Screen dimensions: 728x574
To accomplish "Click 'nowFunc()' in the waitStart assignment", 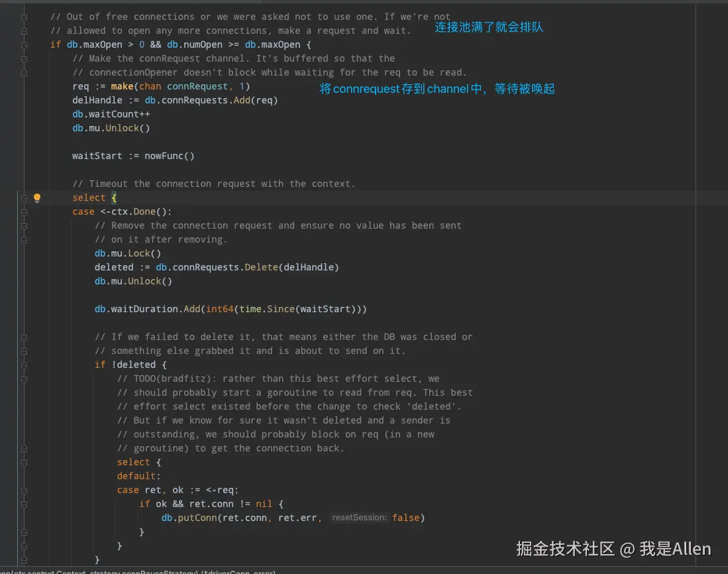I will pos(170,156).
